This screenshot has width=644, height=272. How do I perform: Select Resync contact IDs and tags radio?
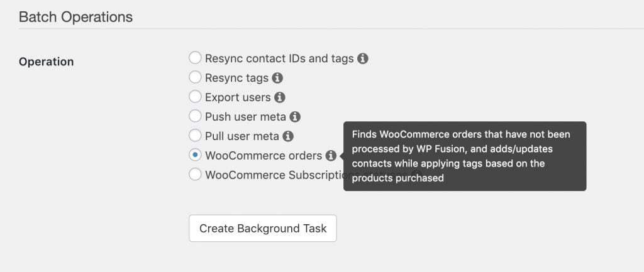point(195,58)
